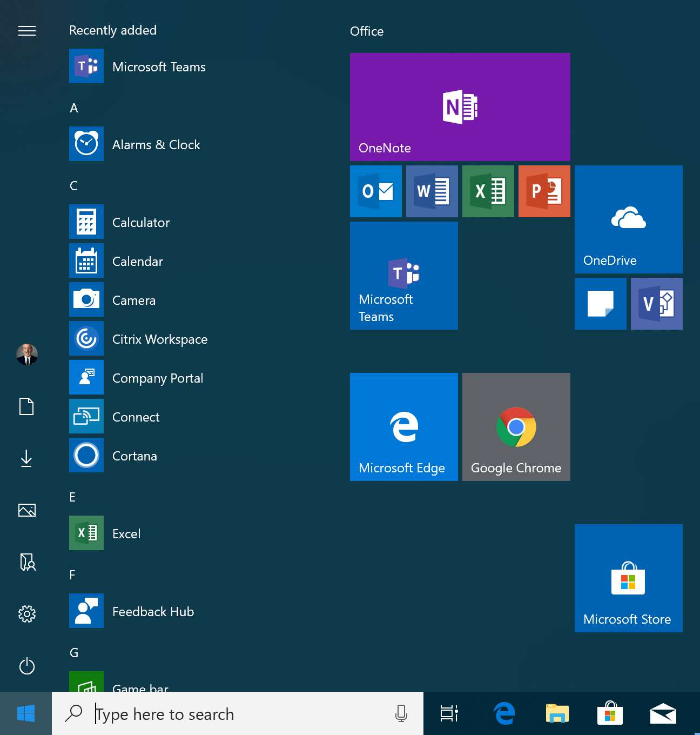Launch the Visio tile
The height and width of the screenshot is (735, 700).
point(657,304)
